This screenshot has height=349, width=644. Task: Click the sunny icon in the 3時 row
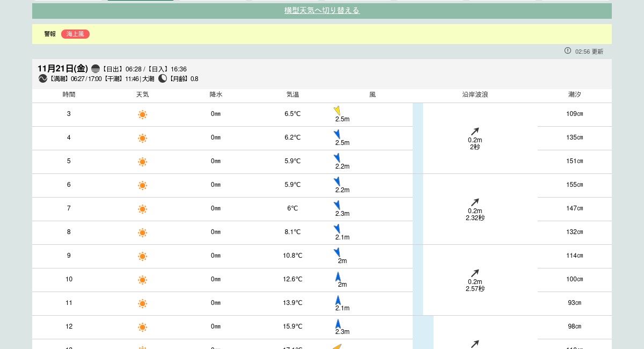pos(142,114)
